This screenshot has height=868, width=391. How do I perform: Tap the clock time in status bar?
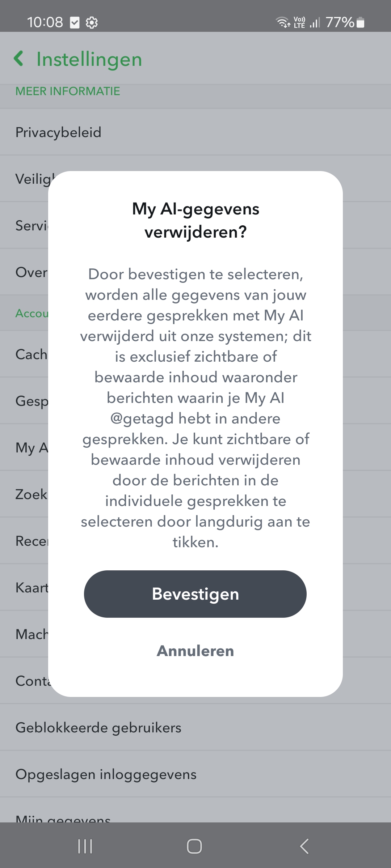click(x=45, y=22)
